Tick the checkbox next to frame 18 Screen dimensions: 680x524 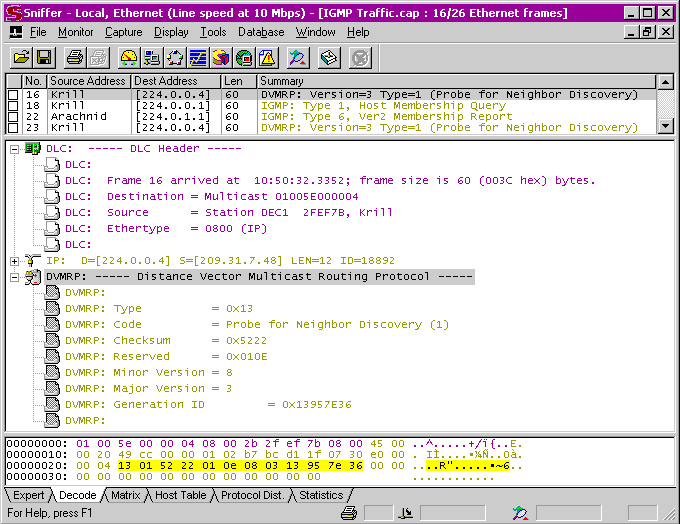click(13, 106)
